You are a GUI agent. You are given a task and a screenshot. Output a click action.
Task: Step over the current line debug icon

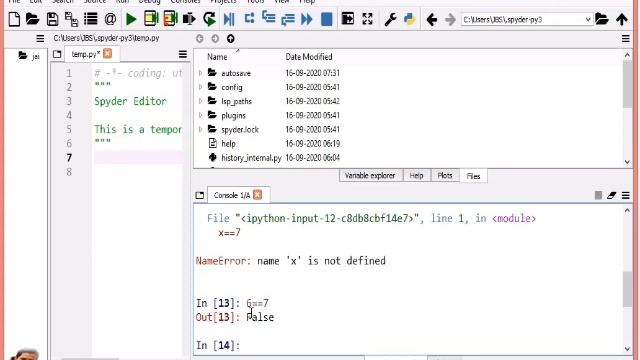point(249,19)
